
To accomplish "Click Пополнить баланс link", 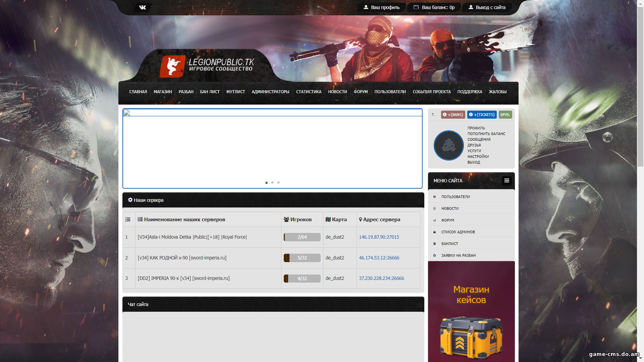I will click(x=486, y=134).
